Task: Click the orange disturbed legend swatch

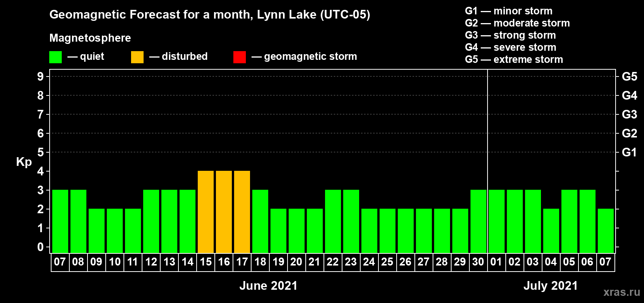Action: click(x=137, y=57)
